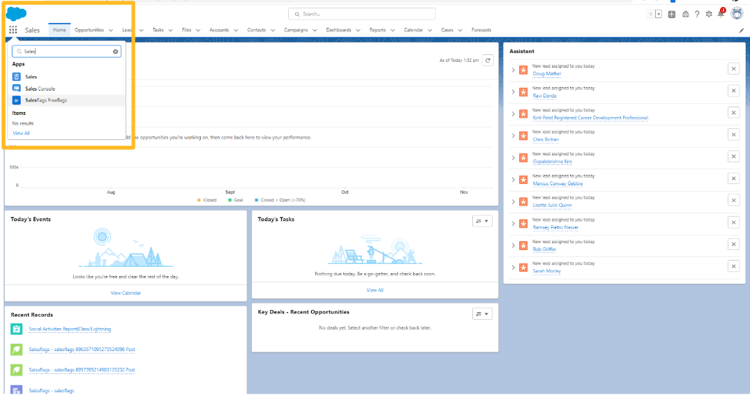750x395 pixels.
Task: Expand the Doug Mather assistant entry
Action: (x=513, y=70)
